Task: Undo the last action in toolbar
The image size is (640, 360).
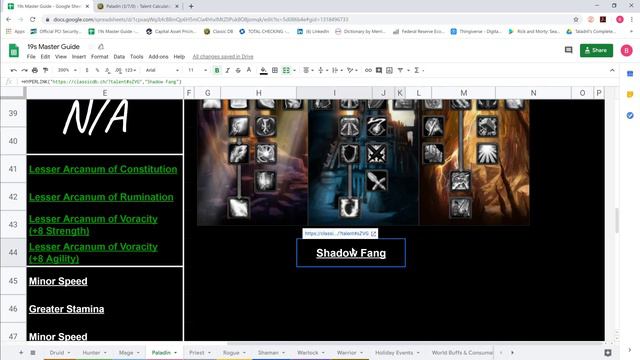Action: coord(13,70)
